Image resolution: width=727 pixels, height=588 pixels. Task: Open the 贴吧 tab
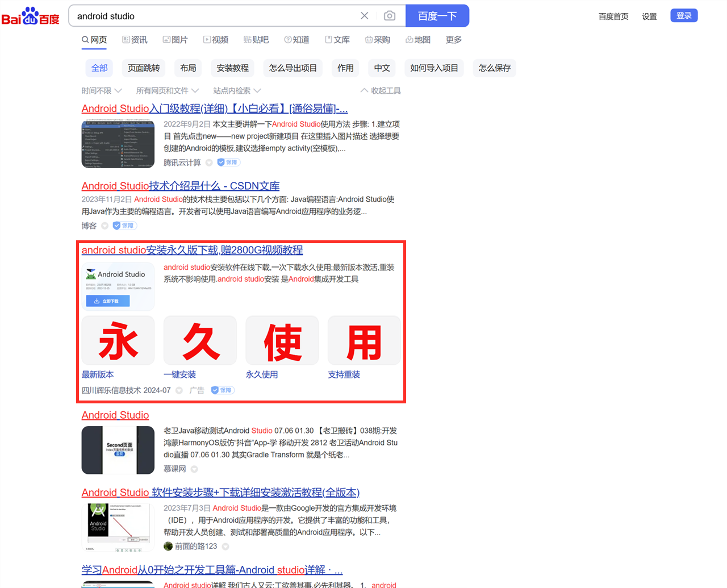click(256, 40)
